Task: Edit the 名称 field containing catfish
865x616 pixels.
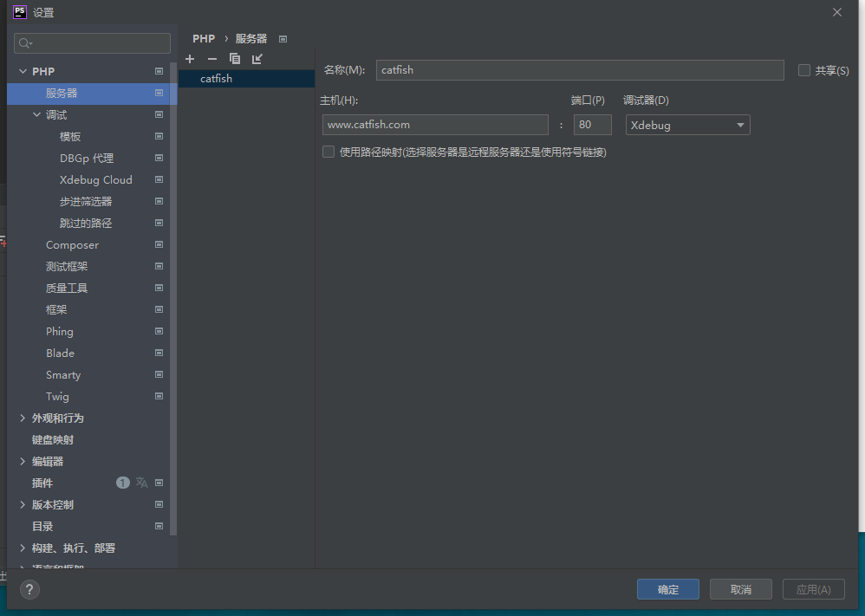Action: pos(580,70)
